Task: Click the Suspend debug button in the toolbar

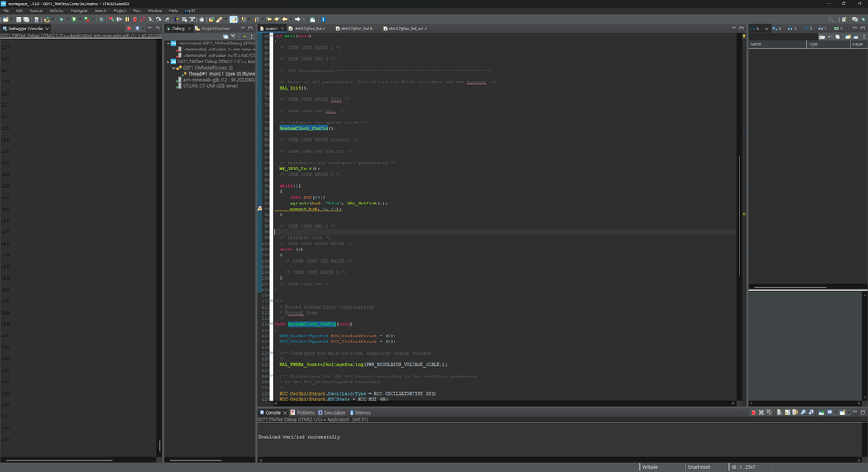Action: click(128, 19)
